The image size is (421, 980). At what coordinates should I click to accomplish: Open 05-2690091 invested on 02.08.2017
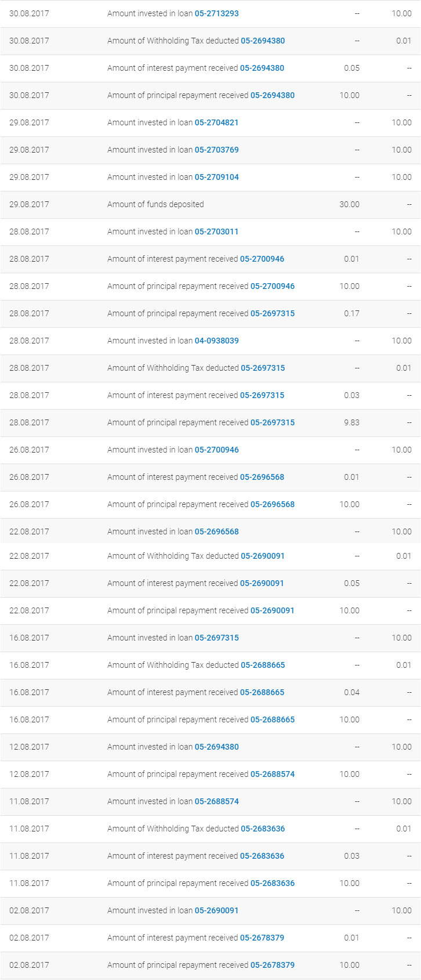tap(216, 910)
